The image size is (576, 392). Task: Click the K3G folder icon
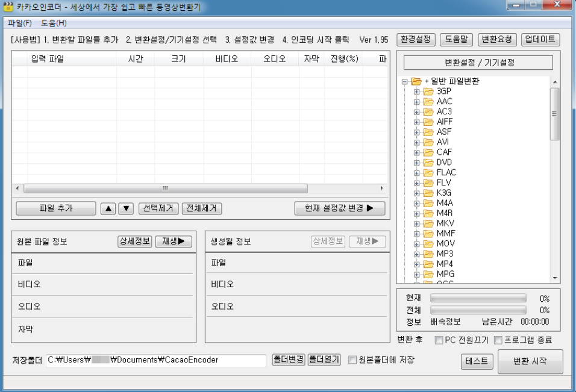(428, 193)
